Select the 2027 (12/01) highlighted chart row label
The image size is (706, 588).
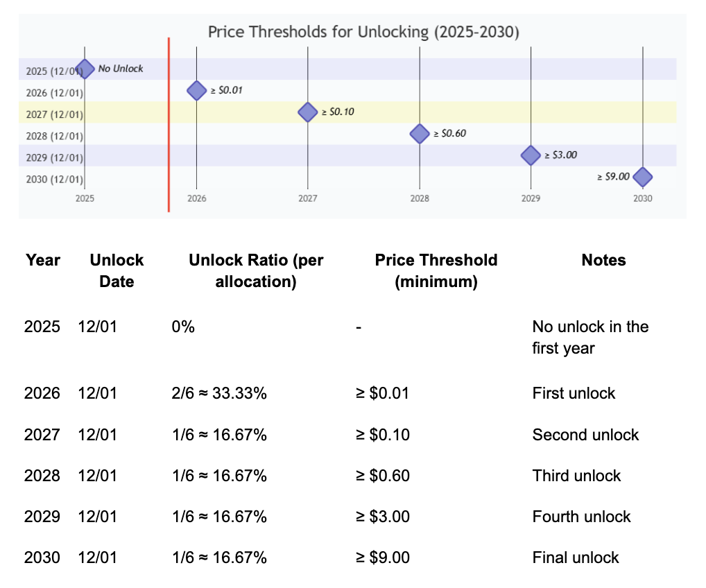pyautogui.click(x=54, y=114)
